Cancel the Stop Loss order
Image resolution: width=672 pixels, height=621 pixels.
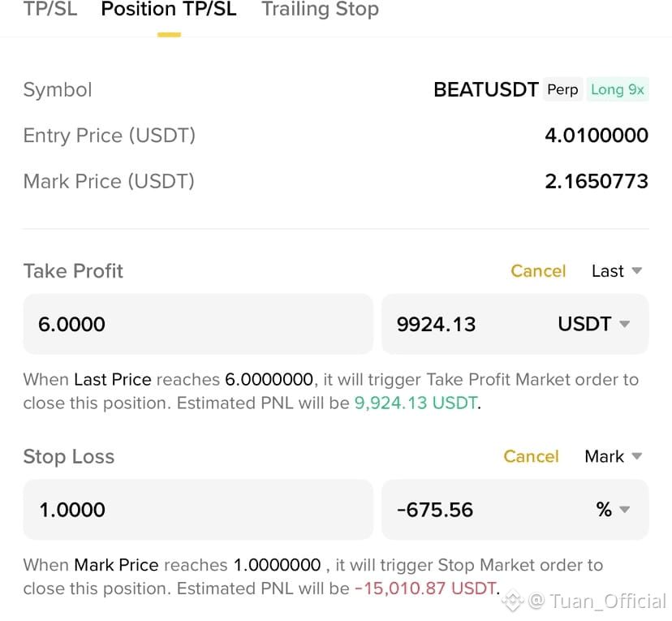click(x=531, y=456)
